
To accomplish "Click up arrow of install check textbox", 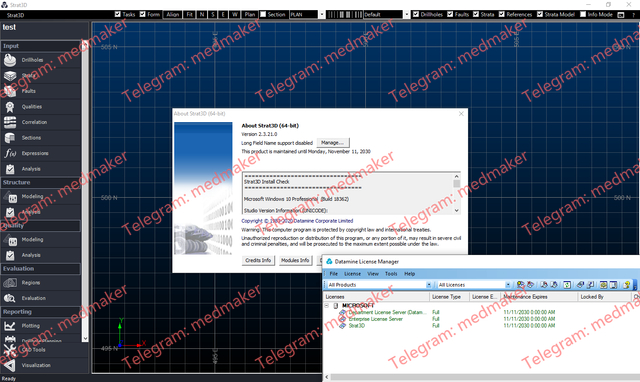I will [457, 176].
